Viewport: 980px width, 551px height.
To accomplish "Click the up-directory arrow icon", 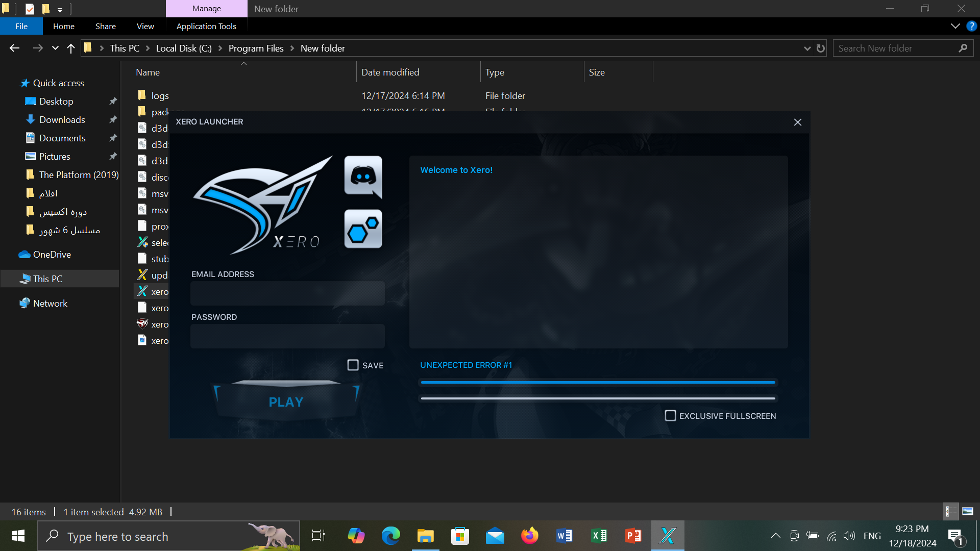I will [71, 48].
